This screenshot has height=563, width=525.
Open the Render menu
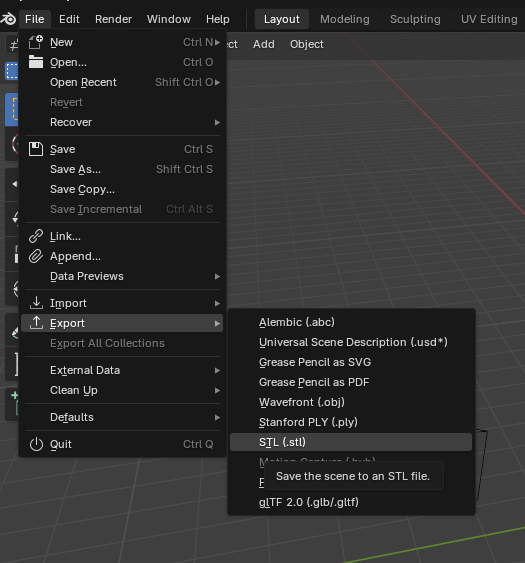(x=113, y=19)
